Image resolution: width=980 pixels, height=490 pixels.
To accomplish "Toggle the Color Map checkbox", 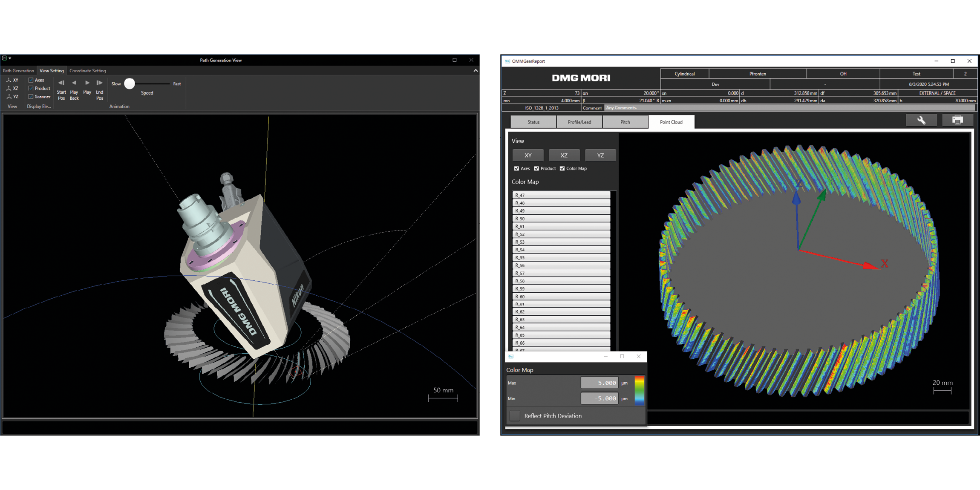I will (x=562, y=169).
